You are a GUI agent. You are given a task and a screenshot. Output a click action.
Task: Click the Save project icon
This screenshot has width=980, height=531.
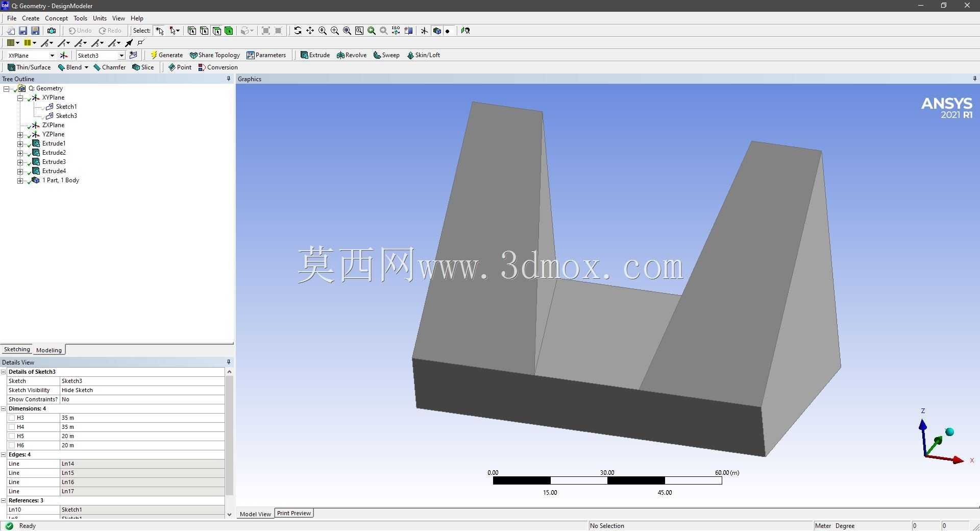[23, 31]
